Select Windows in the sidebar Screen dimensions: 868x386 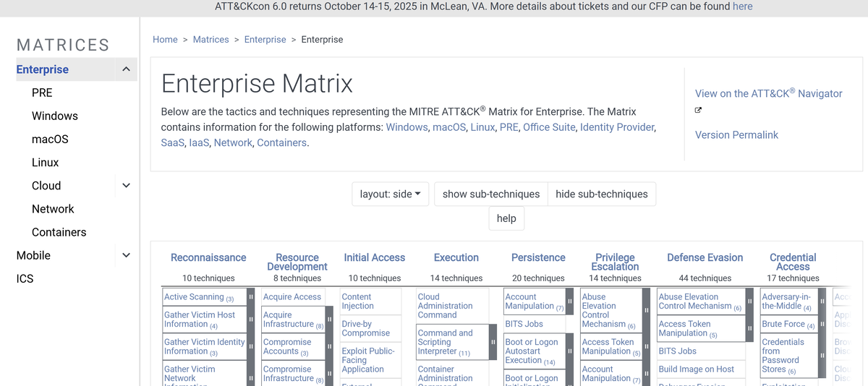55,116
